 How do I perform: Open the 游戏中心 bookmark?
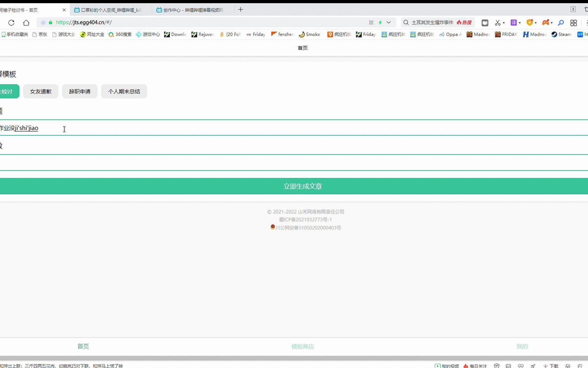(x=148, y=34)
